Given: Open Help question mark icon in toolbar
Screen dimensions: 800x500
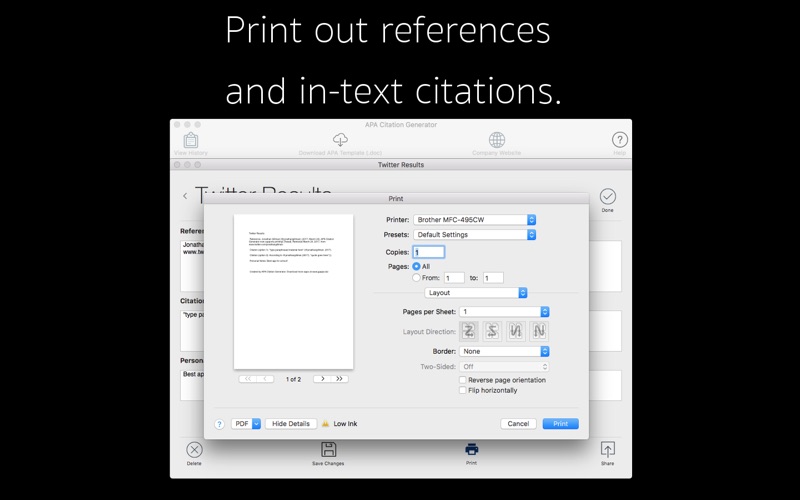Looking at the screenshot, I should coord(619,140).
